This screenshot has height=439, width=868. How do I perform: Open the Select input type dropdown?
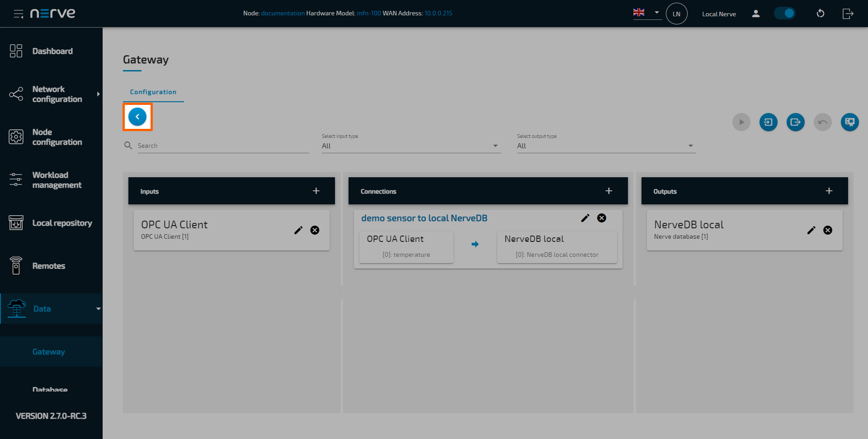pyautogui.click(x=410, y=146)
